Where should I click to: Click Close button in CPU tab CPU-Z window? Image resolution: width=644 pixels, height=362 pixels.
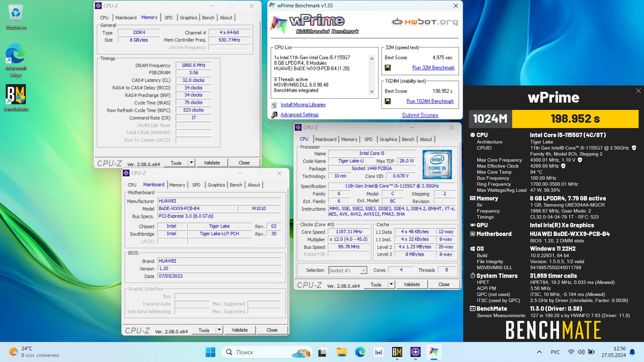444,285
